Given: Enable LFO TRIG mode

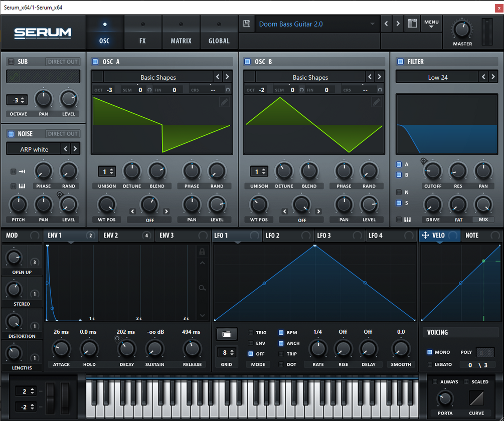Looking at the screenshot, I should coord(251,332).
